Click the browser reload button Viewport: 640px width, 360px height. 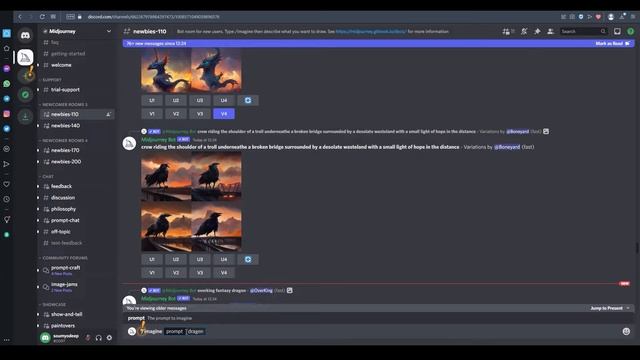42,17
